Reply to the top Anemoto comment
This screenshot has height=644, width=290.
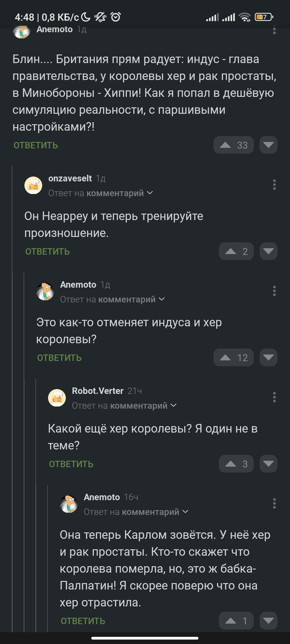(x=36, y=145)
